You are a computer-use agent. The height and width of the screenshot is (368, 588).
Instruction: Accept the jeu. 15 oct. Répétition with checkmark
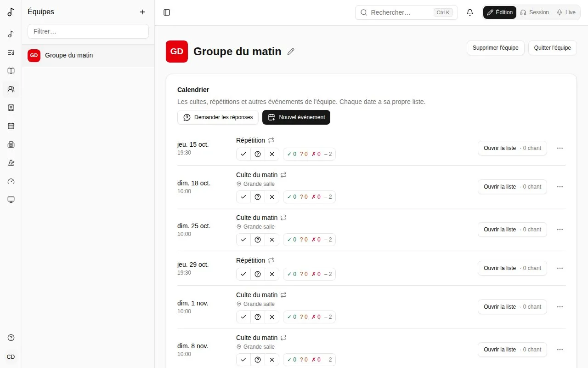coord(243,154)
